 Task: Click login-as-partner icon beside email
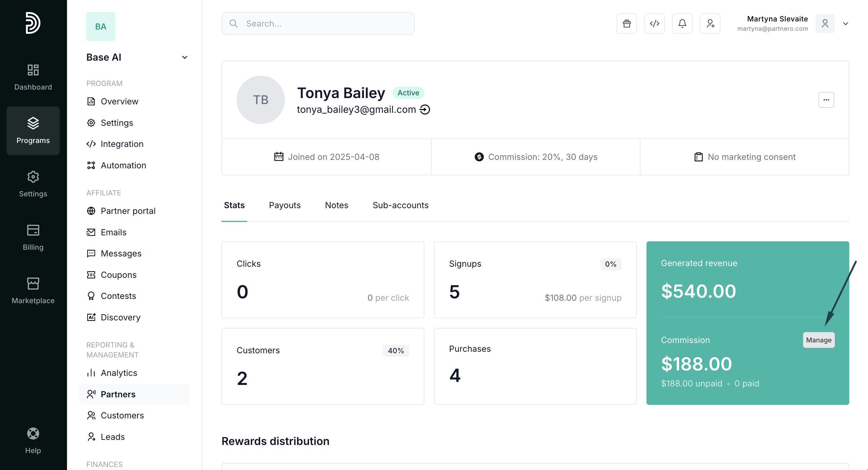[425, 110]
